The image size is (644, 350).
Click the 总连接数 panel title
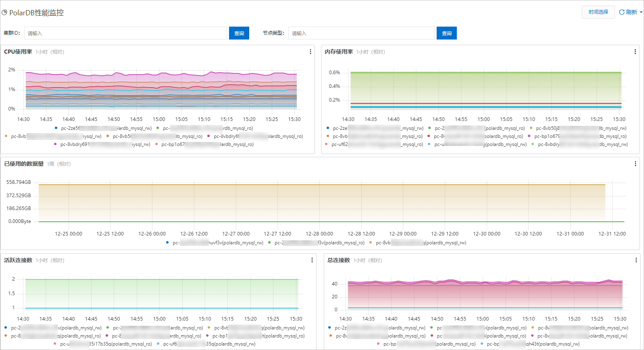[339, 260]
